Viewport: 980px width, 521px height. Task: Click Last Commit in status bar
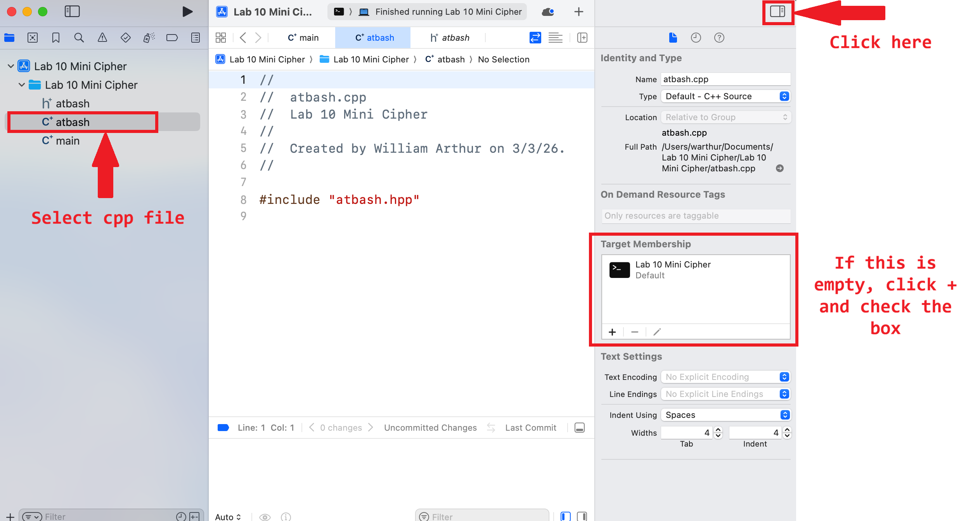pos(530,428)
